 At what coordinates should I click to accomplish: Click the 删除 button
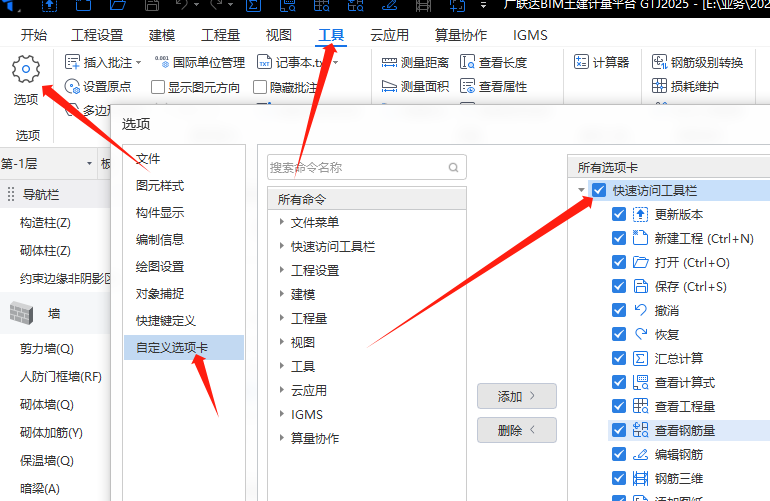(x=517, y=430)
